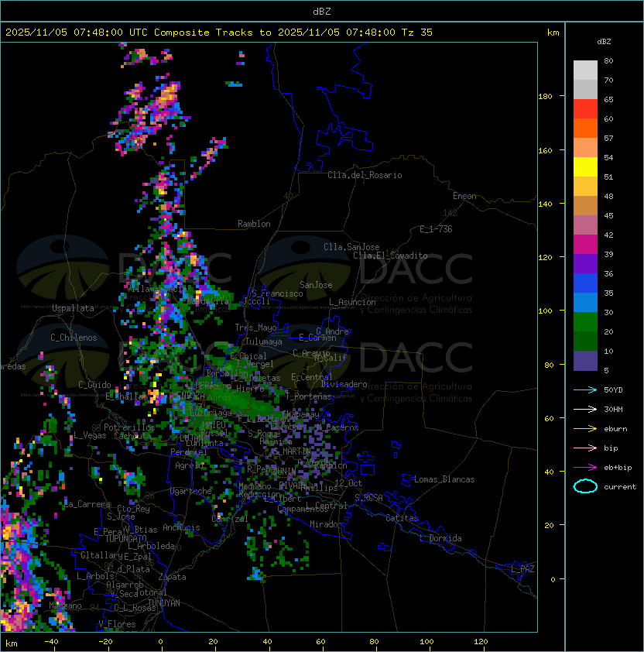Click the 'Potrerillos' map label

click(129, 427)
